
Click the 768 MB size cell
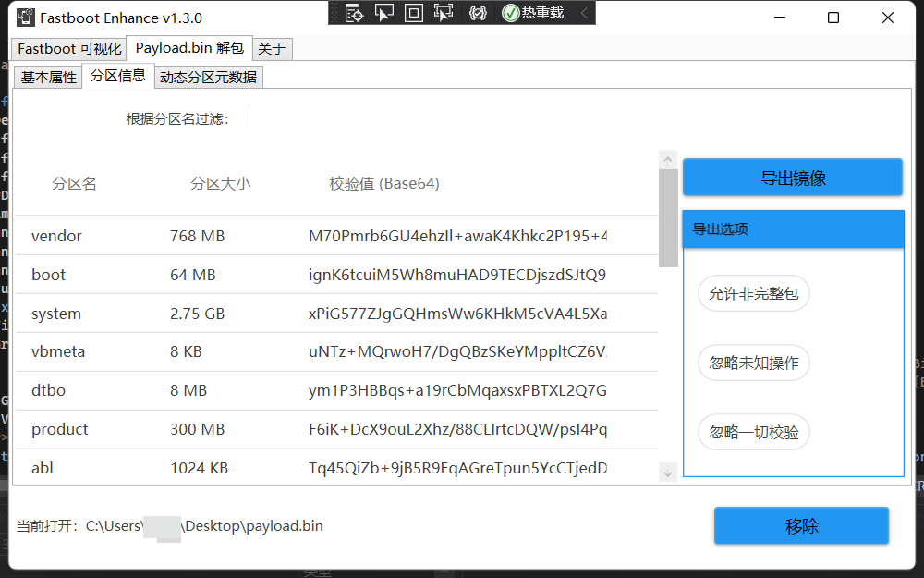[x=198, y=236]
